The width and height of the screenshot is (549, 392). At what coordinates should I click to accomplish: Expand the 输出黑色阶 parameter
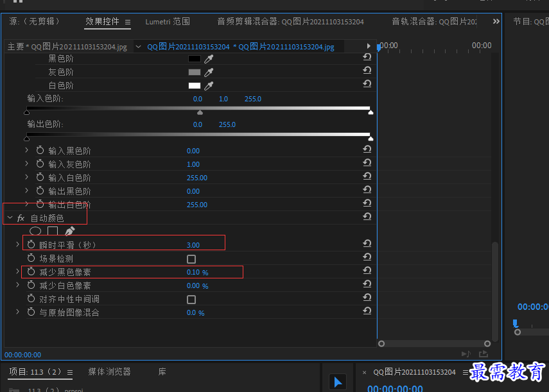(26, 191)
